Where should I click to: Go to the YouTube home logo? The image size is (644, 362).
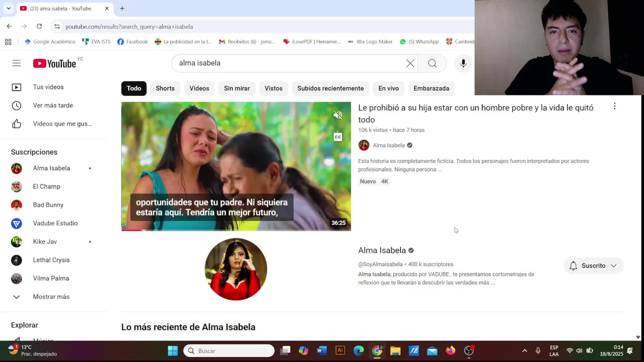[x=54, y=63]
